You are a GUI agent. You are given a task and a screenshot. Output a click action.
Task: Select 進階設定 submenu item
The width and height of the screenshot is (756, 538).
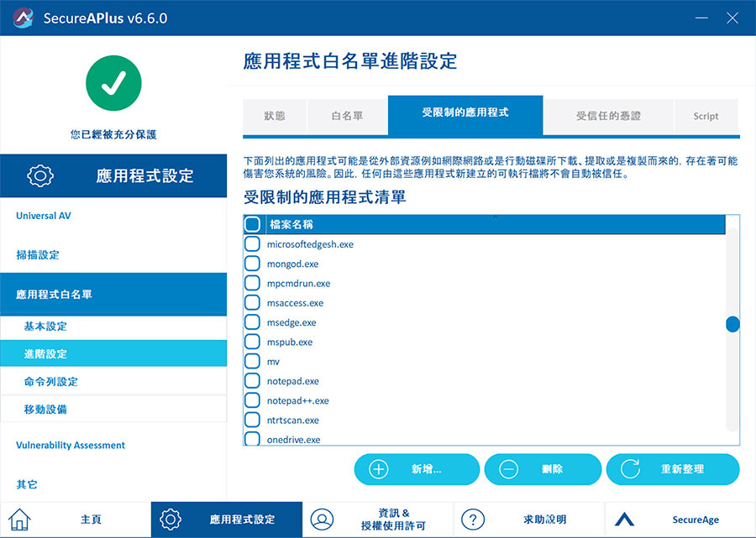coord(113,353)
